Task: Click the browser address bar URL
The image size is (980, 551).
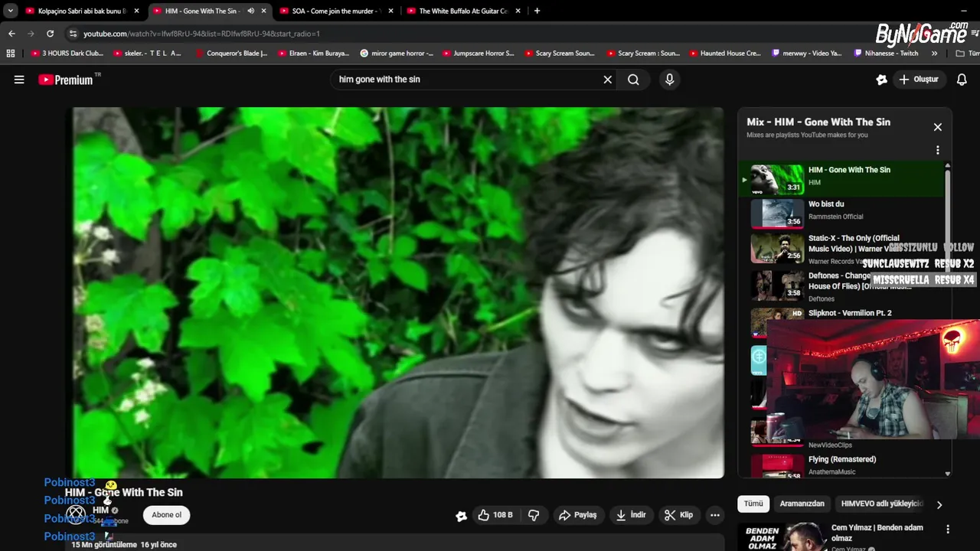Action: pos(201,34)
